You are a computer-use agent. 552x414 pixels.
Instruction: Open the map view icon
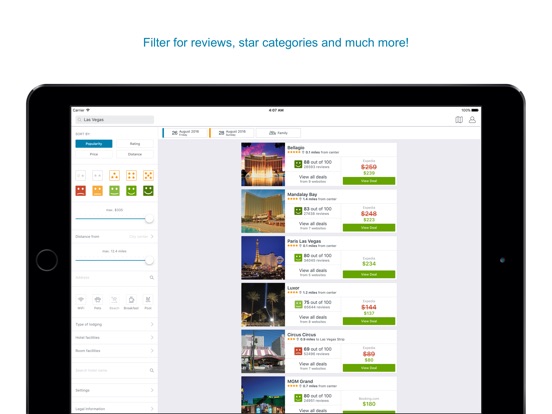click(459, 120)
